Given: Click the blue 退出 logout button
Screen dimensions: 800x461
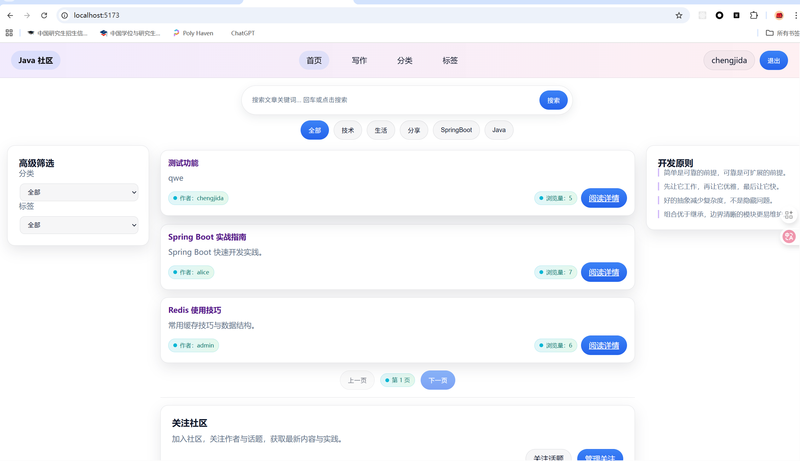Looking at the screenshot, I should [x=773, y=60].
